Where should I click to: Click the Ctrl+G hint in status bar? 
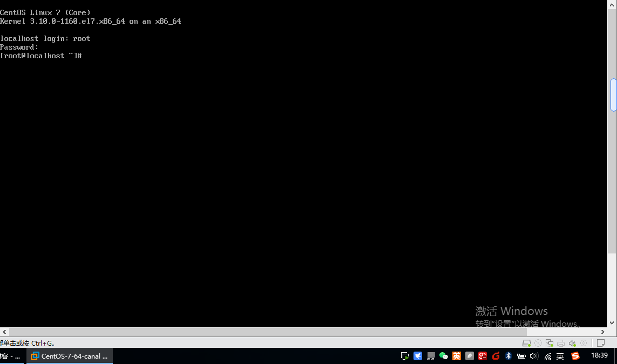[x=28, y=343]
